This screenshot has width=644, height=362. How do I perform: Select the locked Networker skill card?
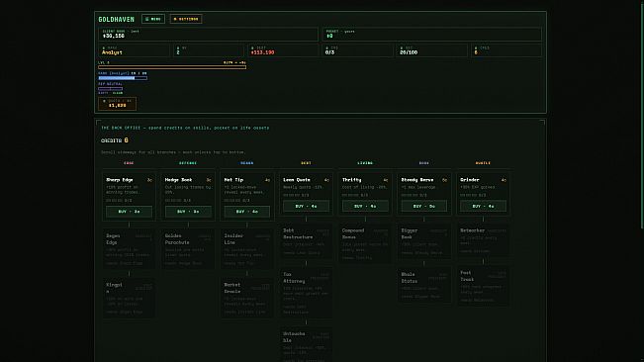pyautogui.click(x=483, y=240)
